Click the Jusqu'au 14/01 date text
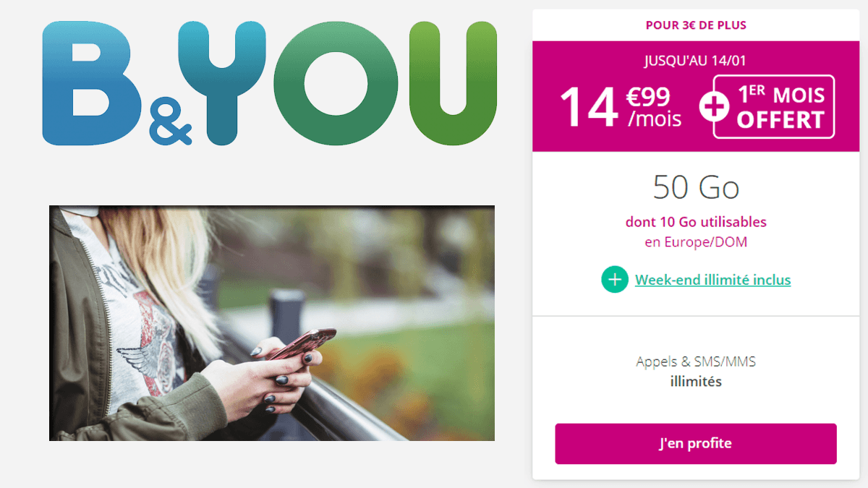This screenshot has width=868, height=488. [694, 60]
